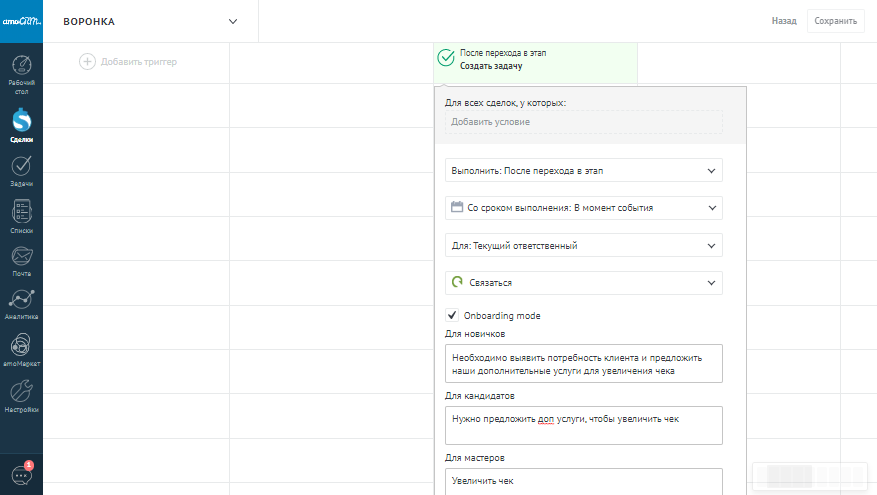Open amoМаркет in sidebar
Image resolution: width=877 pixels, height=495 pixels.
click(21, 350)
